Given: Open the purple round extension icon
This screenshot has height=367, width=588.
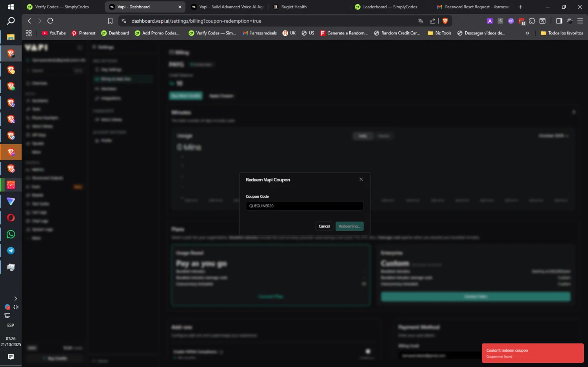Looking at the screenshot, I should pyautogui.click(x=511, y=21).
